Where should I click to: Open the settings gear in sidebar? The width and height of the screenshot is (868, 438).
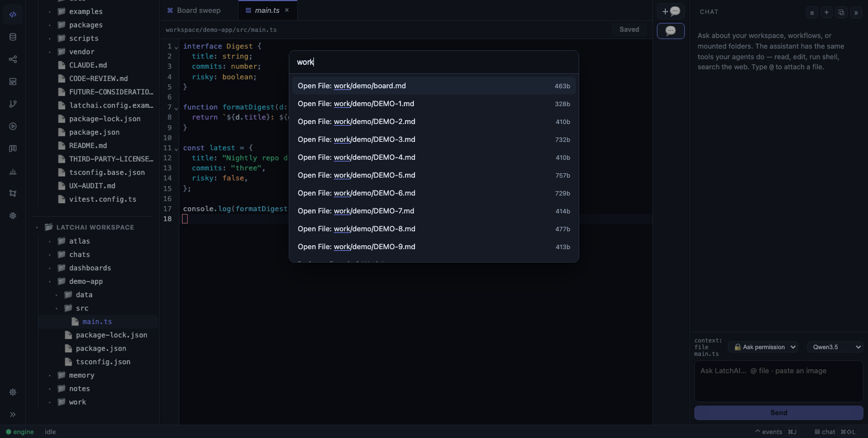tap(13, 392)
